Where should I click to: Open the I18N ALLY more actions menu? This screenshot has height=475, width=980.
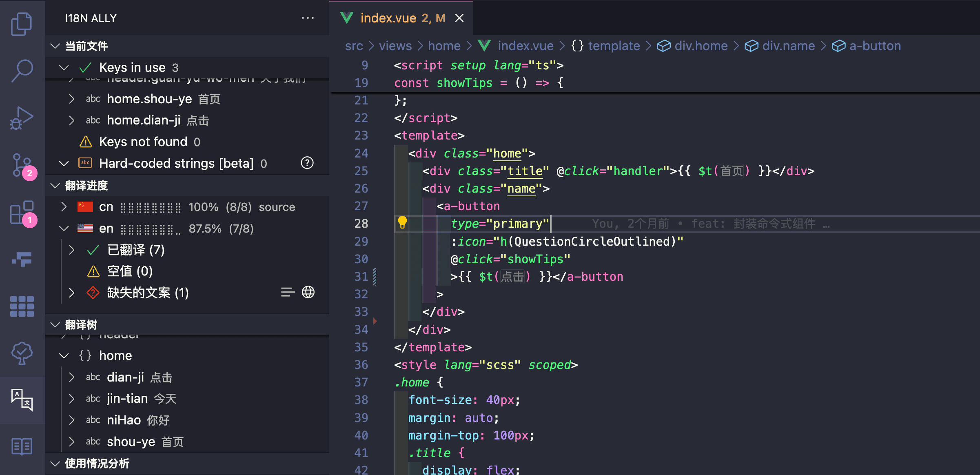(x=308, y=18)
